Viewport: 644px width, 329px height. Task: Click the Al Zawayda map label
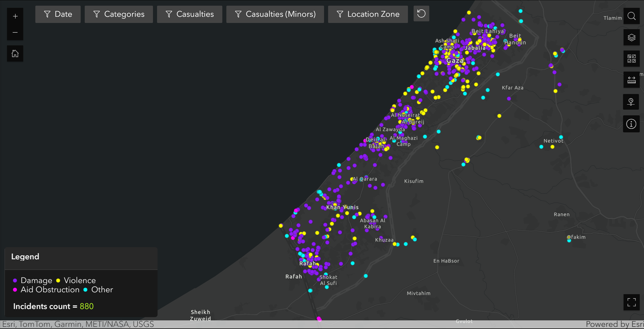390,129
